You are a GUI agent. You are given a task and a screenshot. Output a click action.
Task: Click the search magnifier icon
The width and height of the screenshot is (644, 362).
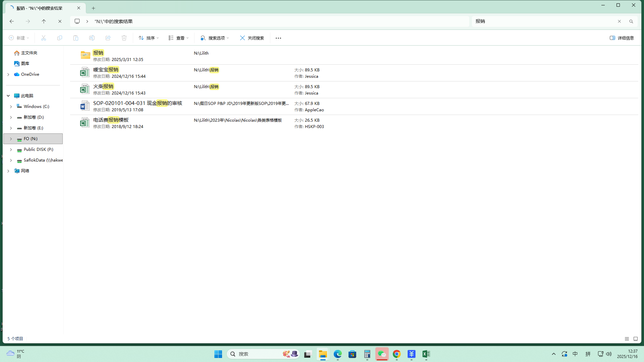[631, 21]
